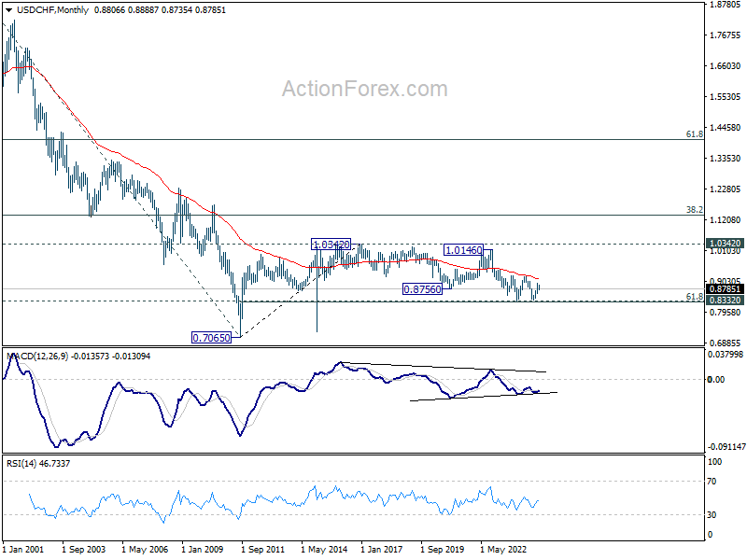This screenshot has width=747, height=560.
Task: Select the upper 61.8 Fibonacci level label
Action: click(x=694, y=134)
